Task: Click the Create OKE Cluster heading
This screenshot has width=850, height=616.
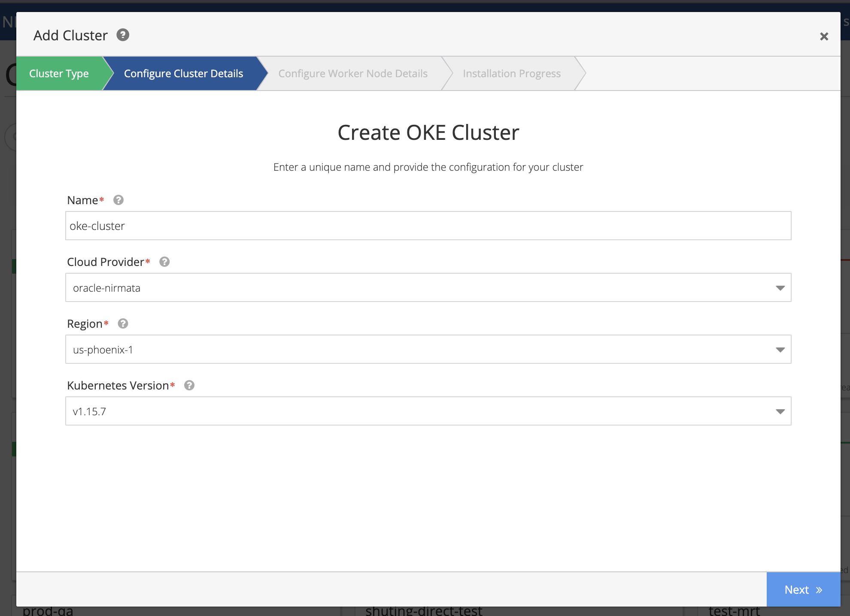Action: point(428,133)
